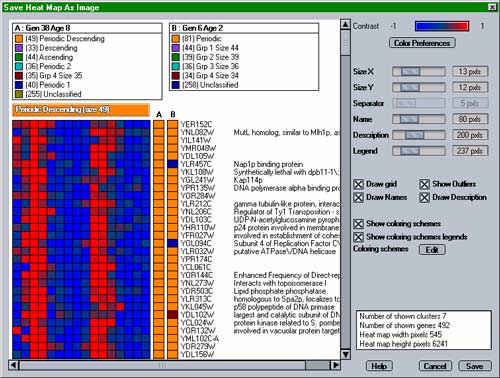The image size is (500, 378).
Task: Edit the coloring schemes
Action: 432,250
